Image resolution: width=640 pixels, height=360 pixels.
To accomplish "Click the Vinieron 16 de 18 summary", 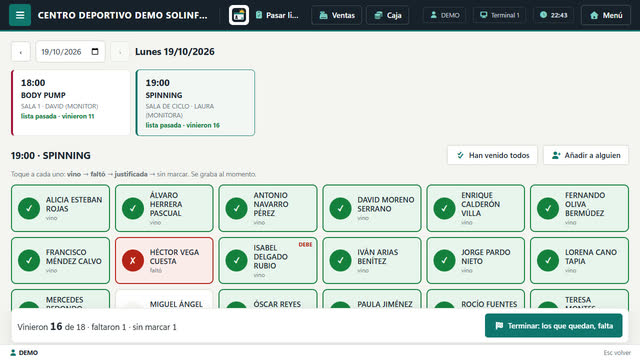I will tap(97, 327).
